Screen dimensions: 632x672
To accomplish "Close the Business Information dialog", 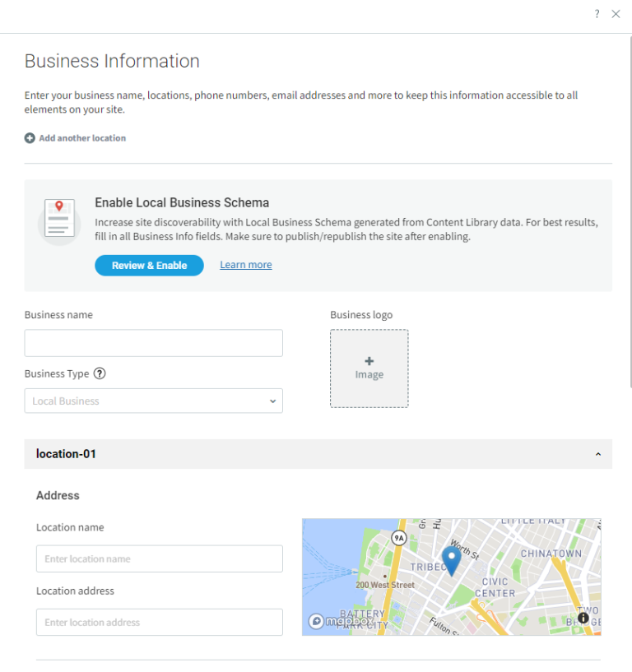I will tap(616, 14).
